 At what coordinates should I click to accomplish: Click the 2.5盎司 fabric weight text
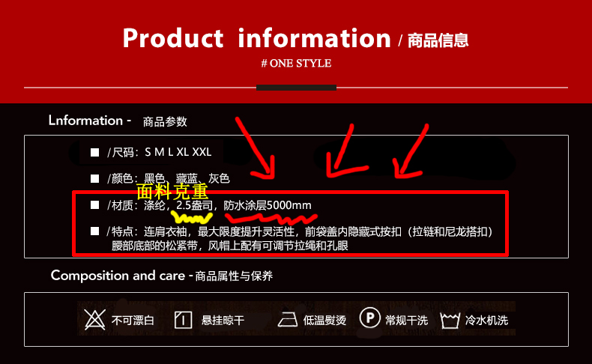[x=194, y=205]
